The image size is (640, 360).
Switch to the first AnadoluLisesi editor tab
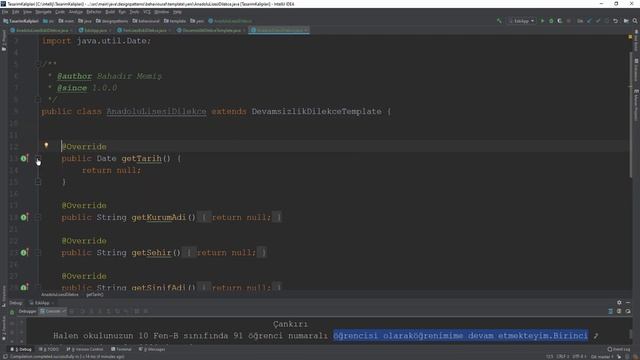pos(40,30)
